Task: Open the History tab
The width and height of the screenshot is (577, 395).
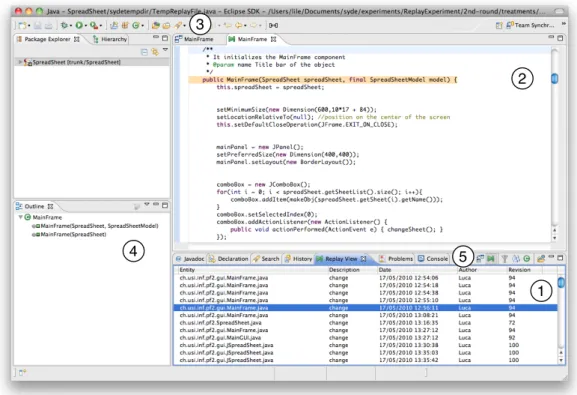Action: 298,259
